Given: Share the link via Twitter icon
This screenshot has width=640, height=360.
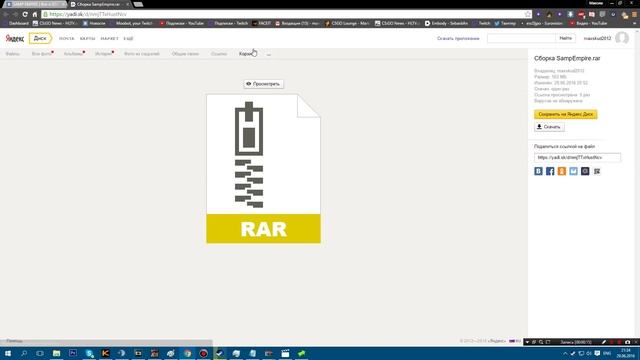Looking at the screenshot, I should pos(573,171).
